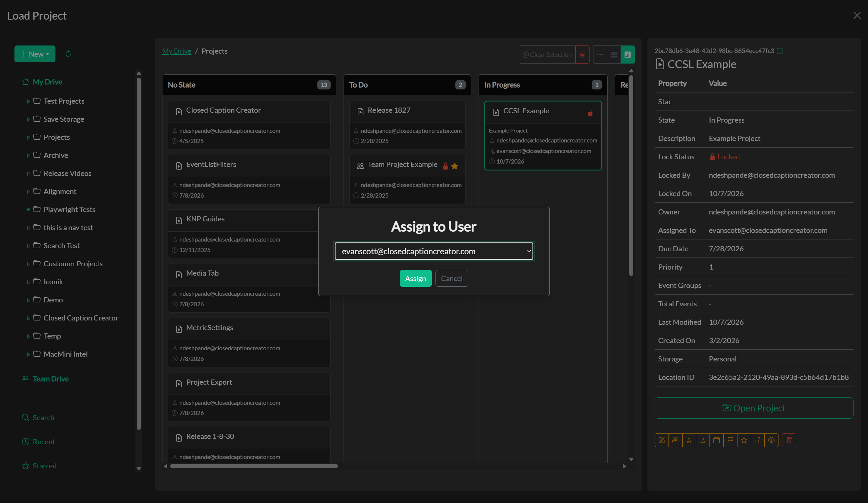The height and width of the screenshot is (503, 868).
Task: Click the priority flag icon
Action: click(730, 440)
